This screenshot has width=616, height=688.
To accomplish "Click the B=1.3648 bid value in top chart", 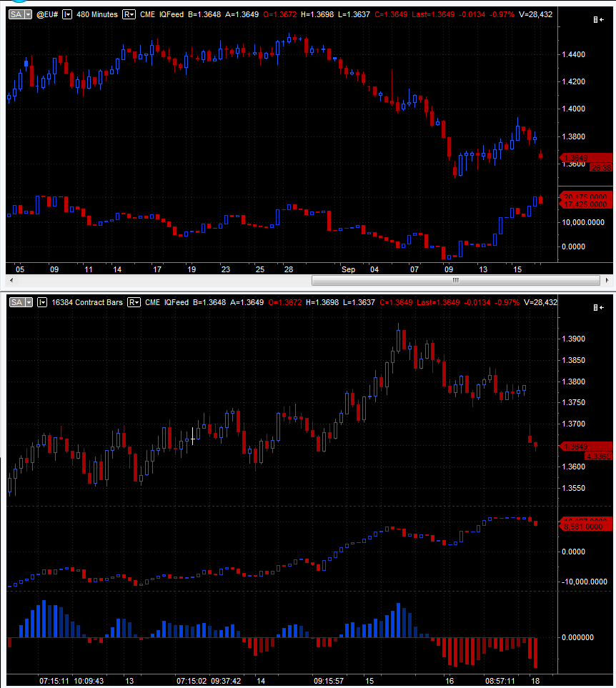I will (x=204, y=14).
